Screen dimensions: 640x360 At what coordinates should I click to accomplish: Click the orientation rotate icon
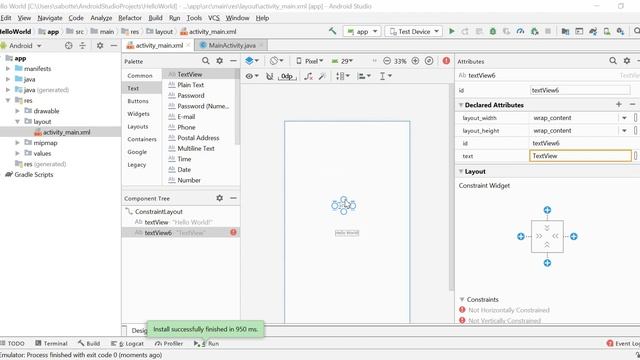[x=276, y=61]
